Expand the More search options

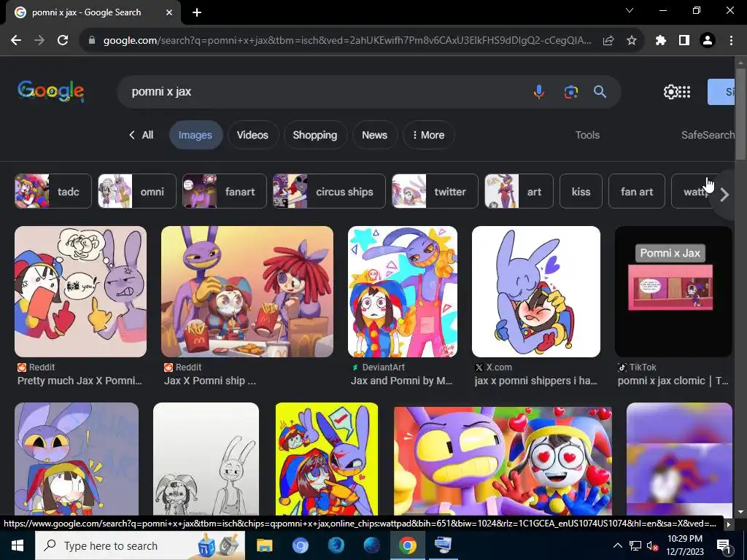[x=428, y=135]
